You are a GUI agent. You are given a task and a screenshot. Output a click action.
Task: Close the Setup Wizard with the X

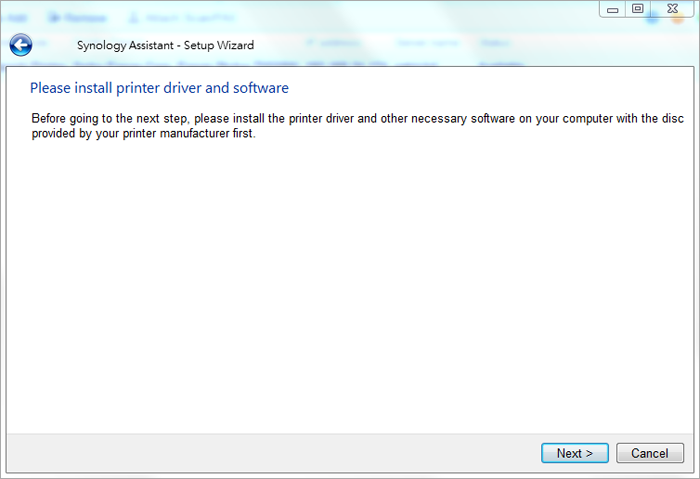(x=672, y=9)
